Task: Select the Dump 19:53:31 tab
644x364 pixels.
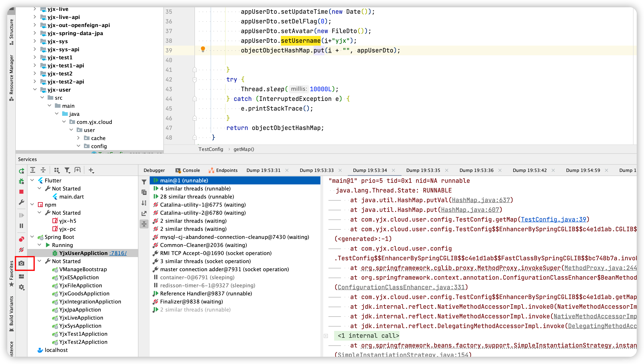Action: [x=263, y=170]
